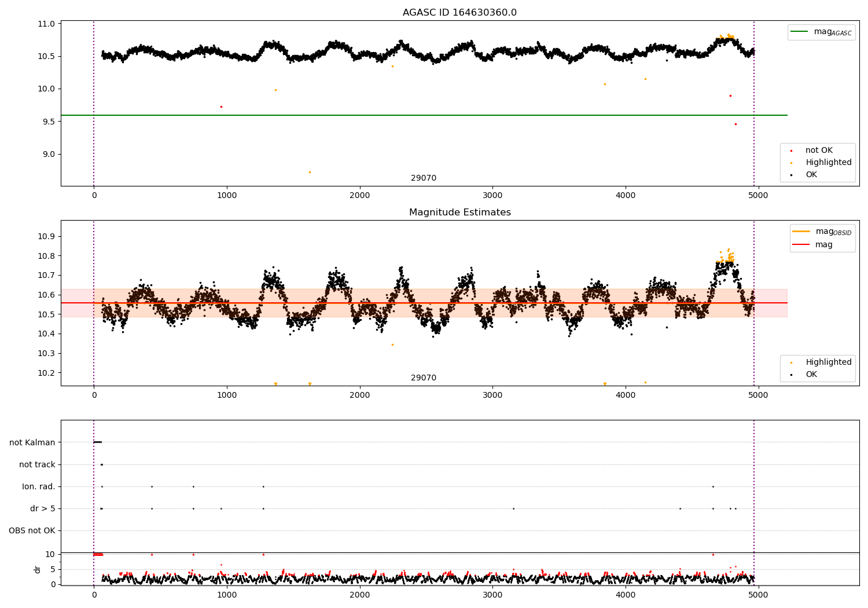This screenshot has width=868, height=608.
Task: Click orange outlier at 10.34 in Magnitude Estimates plot
Action: click(x=392, y=345)
